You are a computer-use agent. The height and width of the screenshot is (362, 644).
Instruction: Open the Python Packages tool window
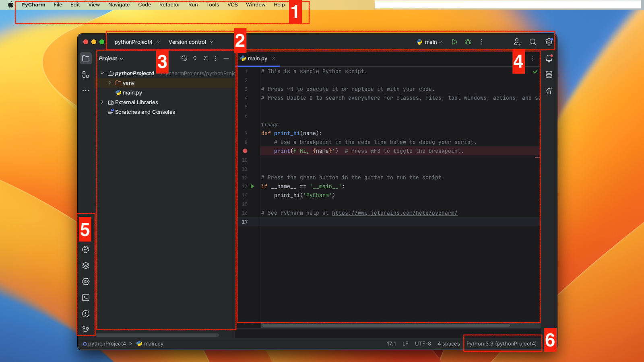86,265
